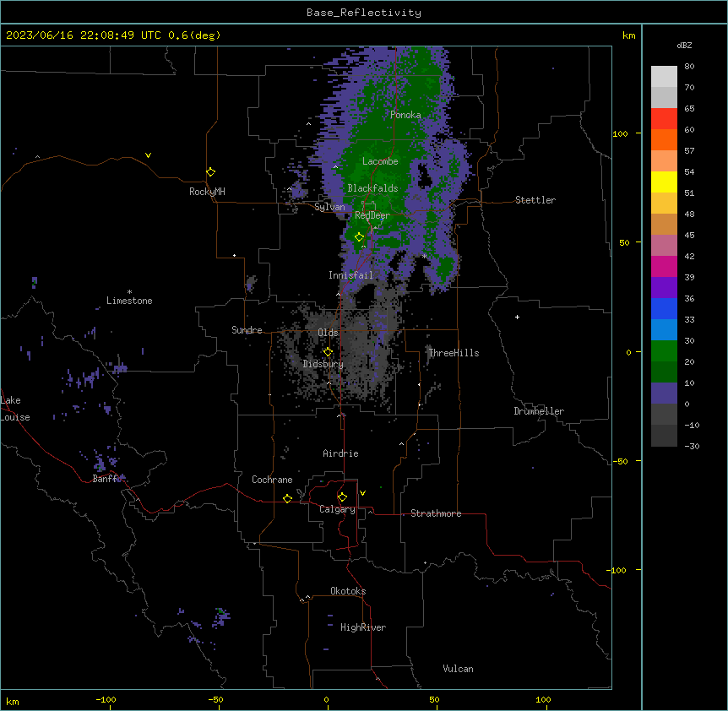The height and width of the screenshot is (711, 728).
Task: Select the Calgary city label
Action: (337, 509)
